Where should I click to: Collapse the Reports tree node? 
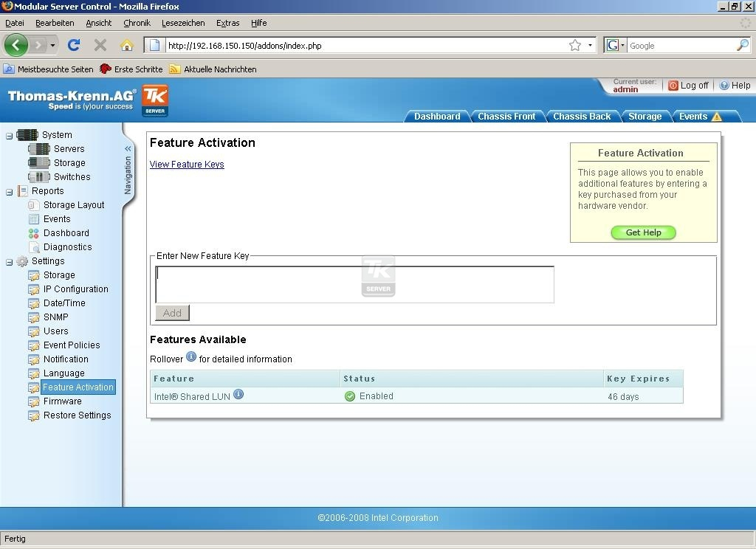coord(10,191)
